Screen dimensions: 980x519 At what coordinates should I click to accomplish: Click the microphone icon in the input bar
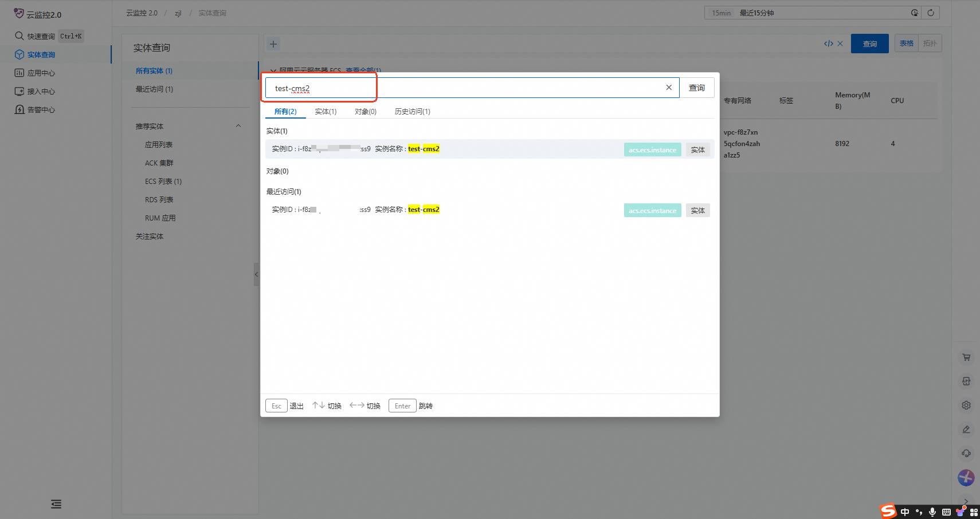point(932,512)
